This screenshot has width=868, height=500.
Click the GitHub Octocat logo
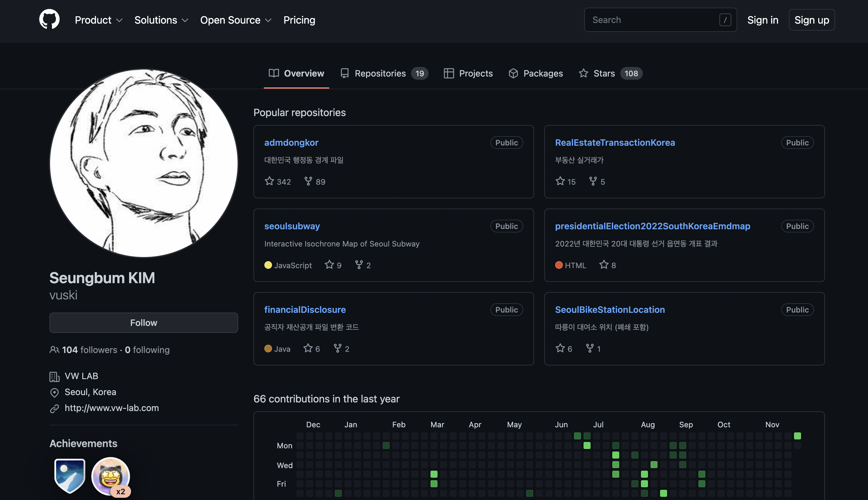pyautogui.click(x=49, y=19)
